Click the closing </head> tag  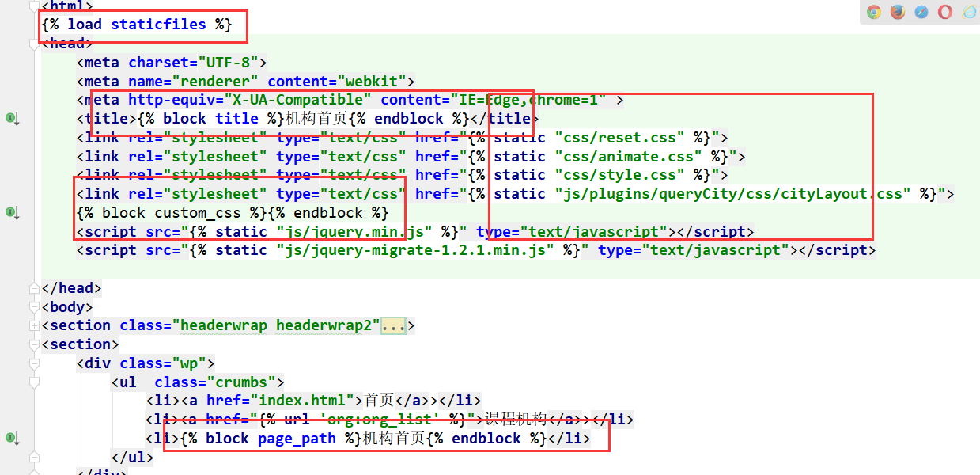coord(71,288)
